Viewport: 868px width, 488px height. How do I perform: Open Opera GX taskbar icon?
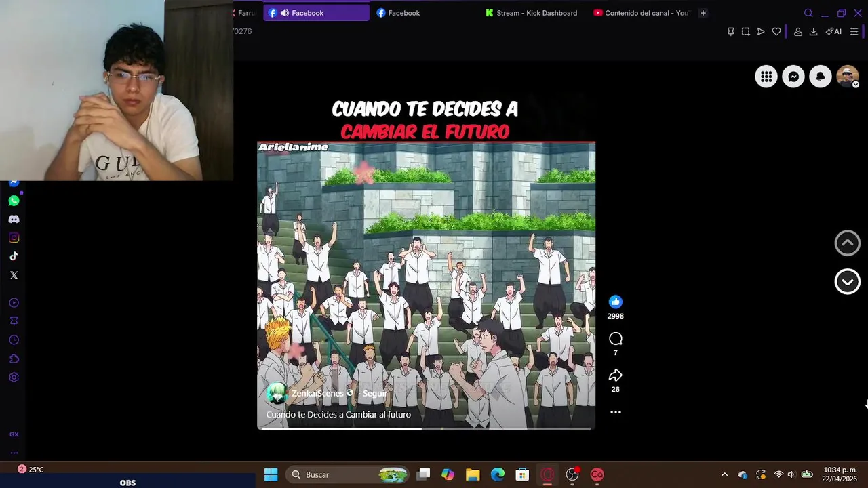click(x=547, y=474)
